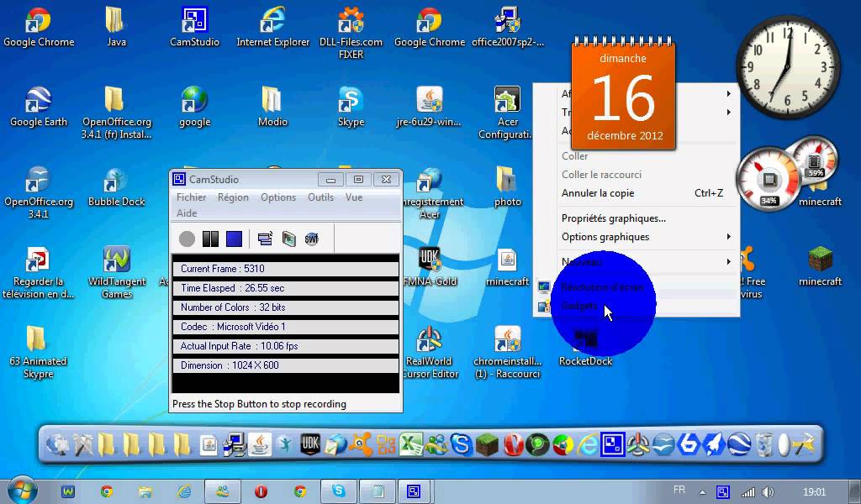Image resolution: width=861 pixels, height=504 pixels.
Task: Select the 63 Animated Skypre folder
Action: (x=38, y=353)
